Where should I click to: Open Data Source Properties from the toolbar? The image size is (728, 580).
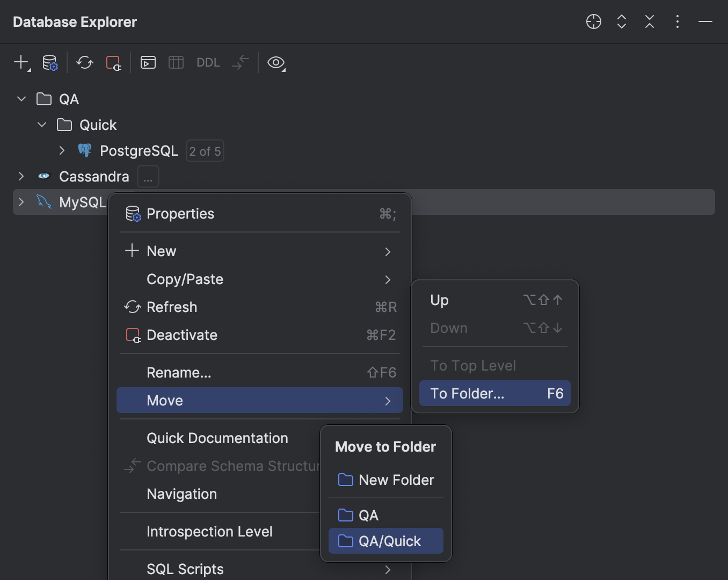tap(50, 62)
